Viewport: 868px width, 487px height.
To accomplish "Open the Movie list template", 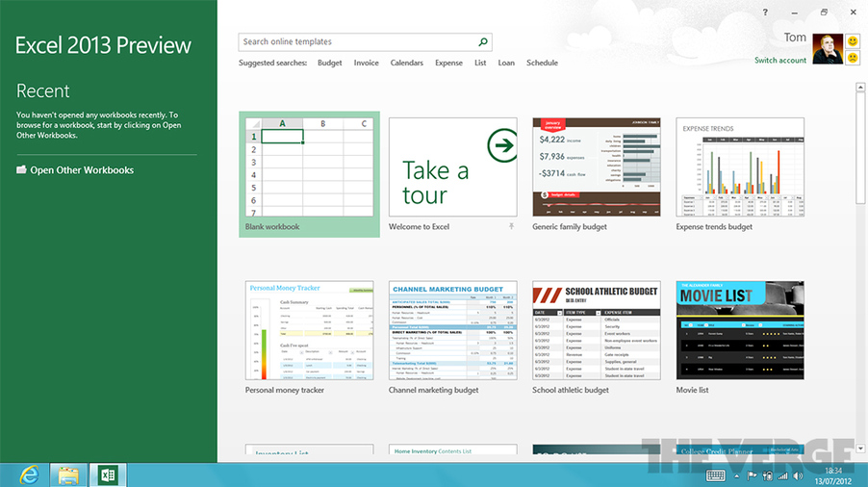I will (x=740, y=329).
